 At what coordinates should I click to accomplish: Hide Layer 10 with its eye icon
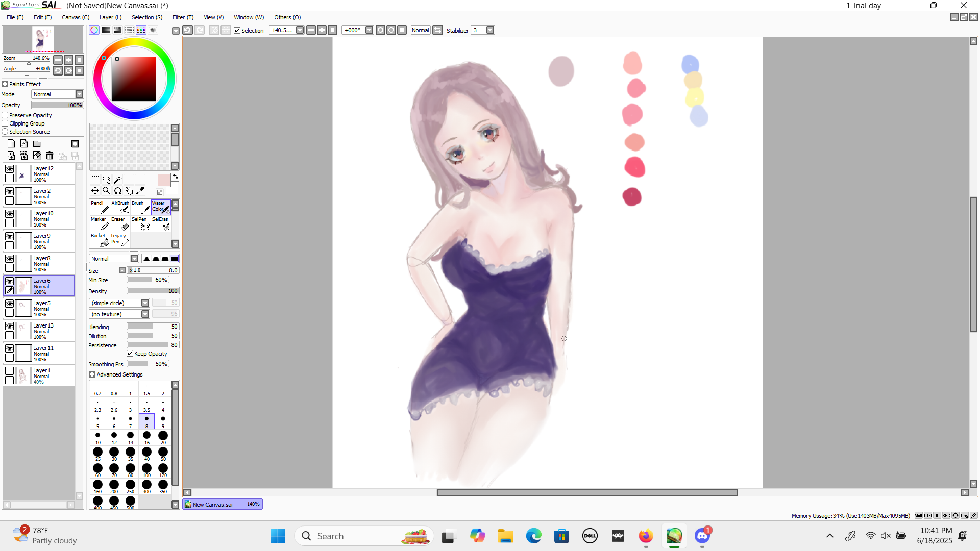[9, 214]
